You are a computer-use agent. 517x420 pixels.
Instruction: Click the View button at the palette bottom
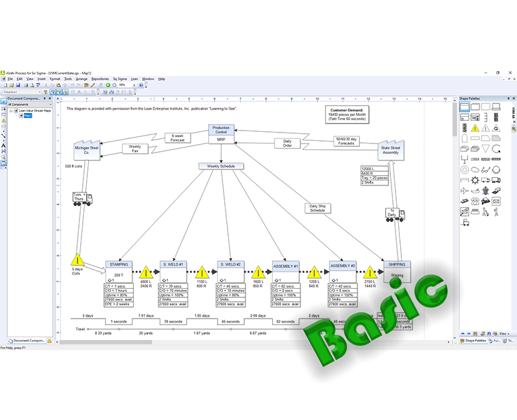pos(503,333)
